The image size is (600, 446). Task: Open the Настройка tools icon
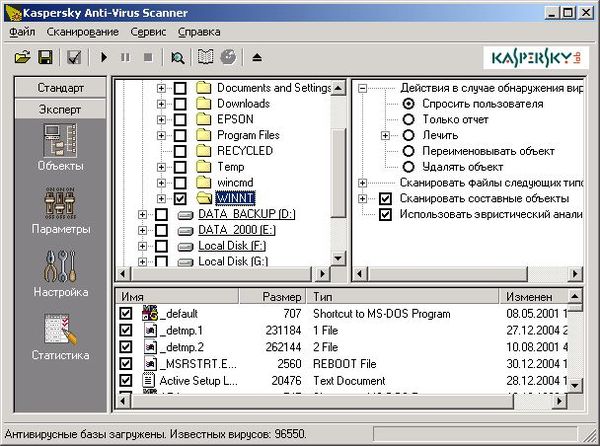pyautogui.click(x=60, y=266)
